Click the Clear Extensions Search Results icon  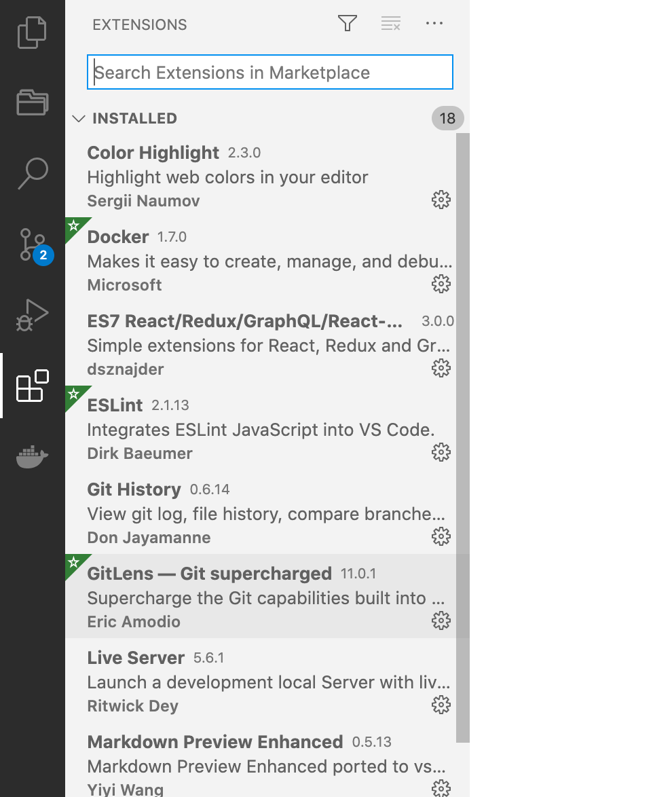click(390, 22)
